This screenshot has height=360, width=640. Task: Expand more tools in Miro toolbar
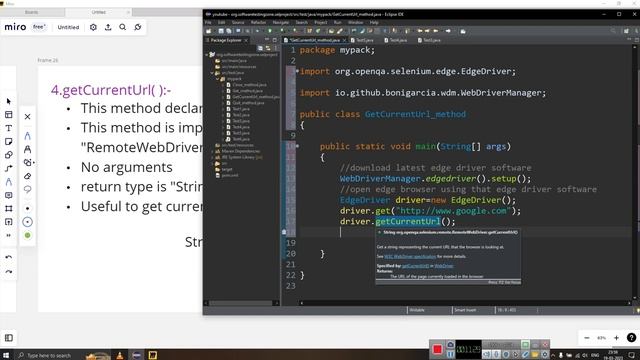tap(9, 236)
